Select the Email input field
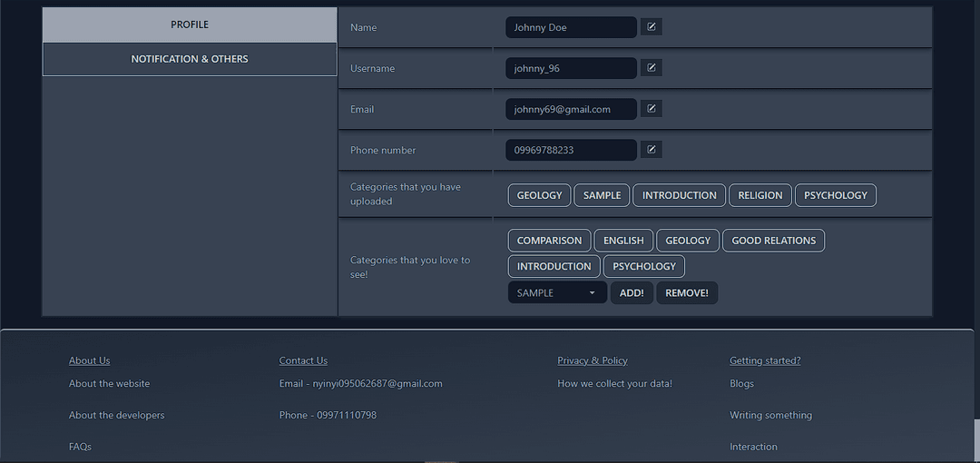 (x=572, y=109)
